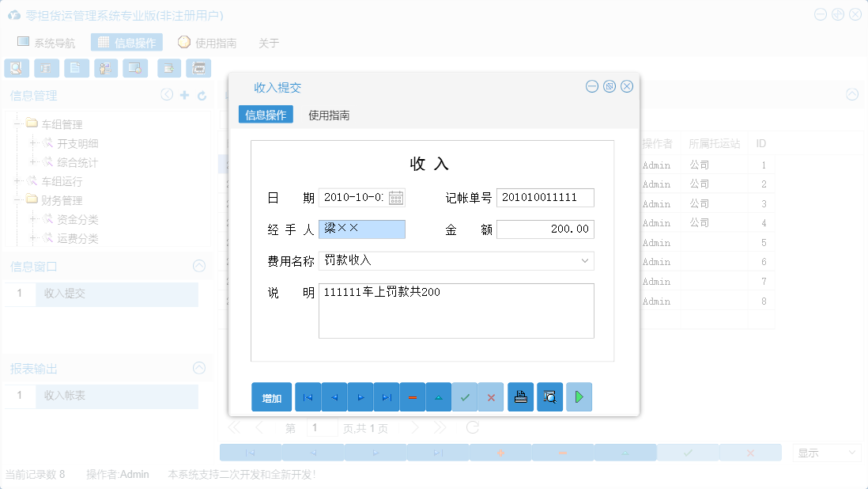The image size is (868, 489).
Task: Click the delete record (red minus) icon
Action: 413,396
